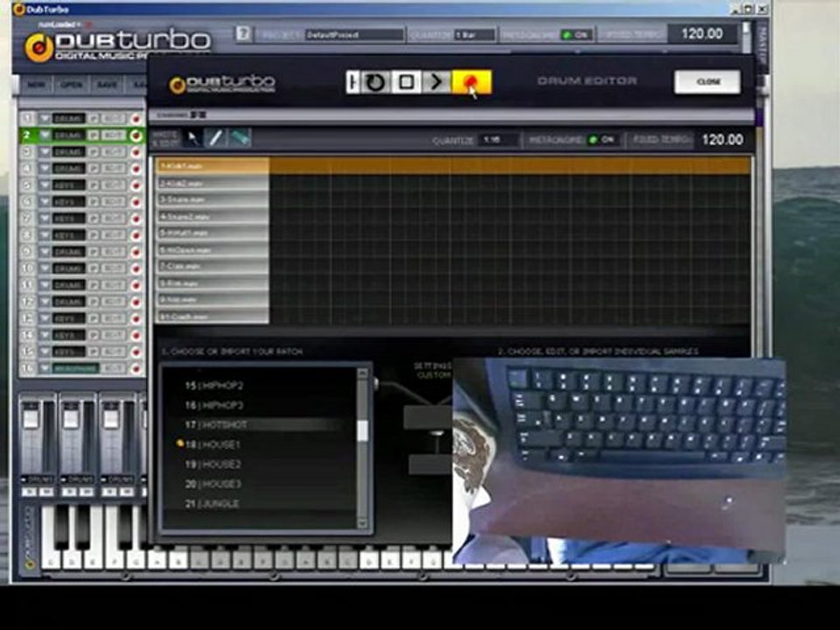
Task: Choose patch 19 | HOUSE2
Action: (213, 465)
